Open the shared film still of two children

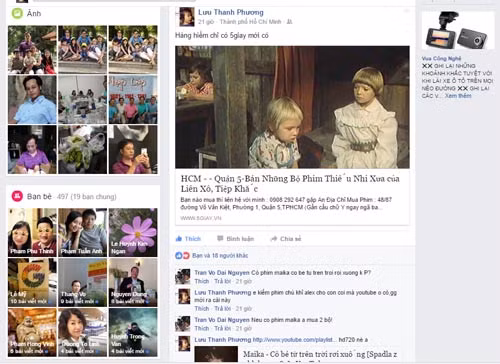(292, 107)
